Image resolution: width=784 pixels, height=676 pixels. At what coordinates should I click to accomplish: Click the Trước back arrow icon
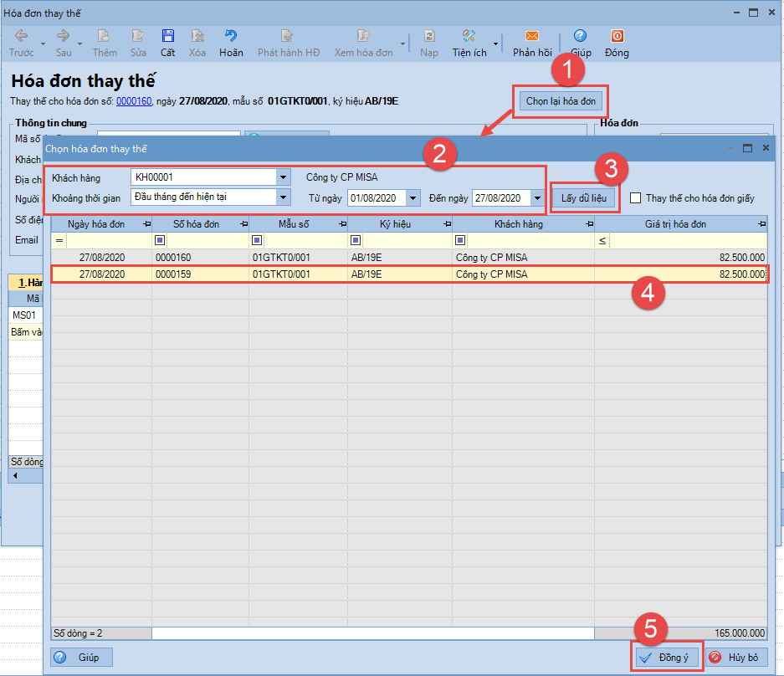pos(22,36)
